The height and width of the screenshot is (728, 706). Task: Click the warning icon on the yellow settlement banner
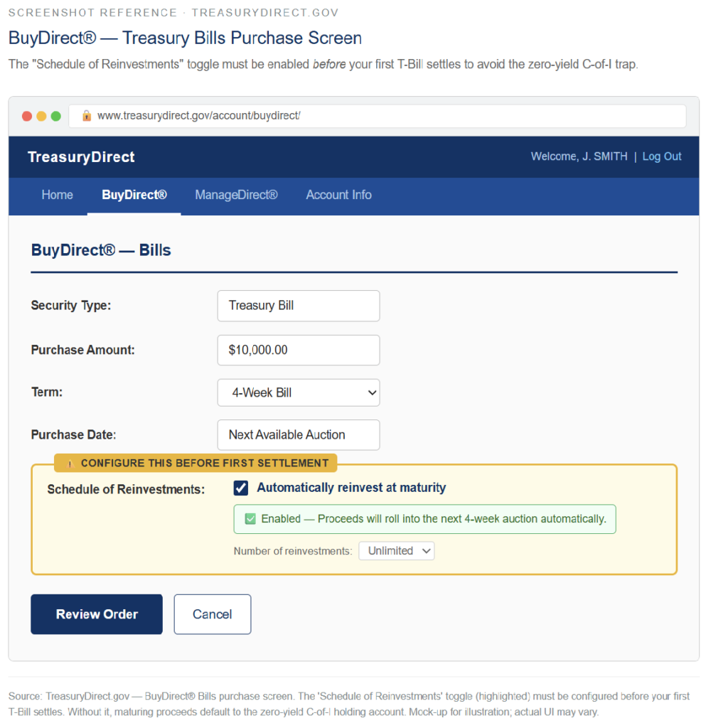coord(69,463)
